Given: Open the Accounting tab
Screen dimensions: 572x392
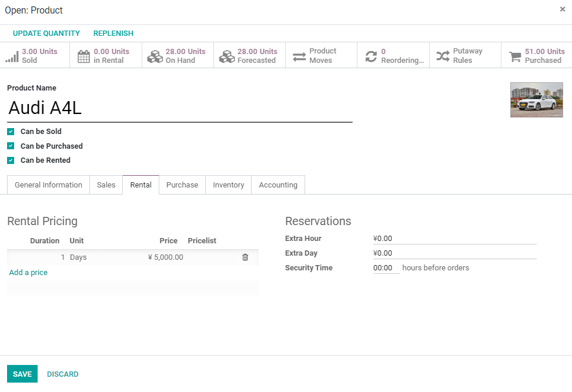Looking at the screenshot, I should coord(278,185).
